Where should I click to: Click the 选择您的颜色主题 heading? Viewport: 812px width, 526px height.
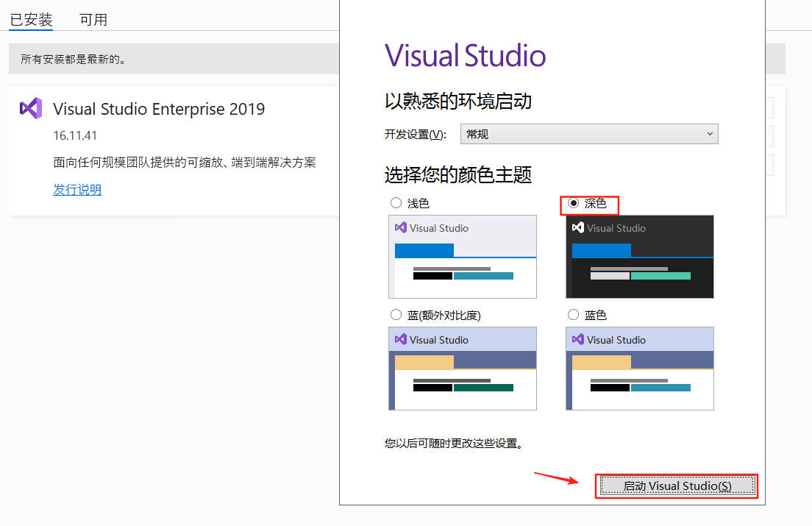coord(457,175)
